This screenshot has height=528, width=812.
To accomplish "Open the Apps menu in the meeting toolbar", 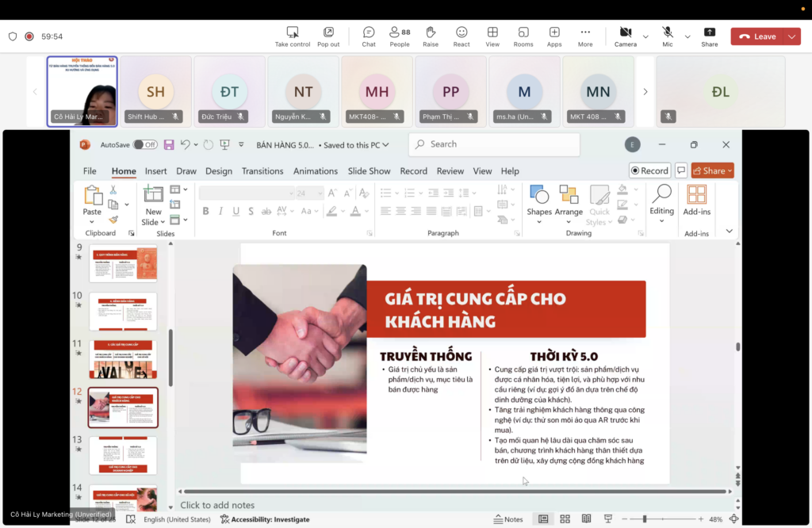I will (554, 36).
